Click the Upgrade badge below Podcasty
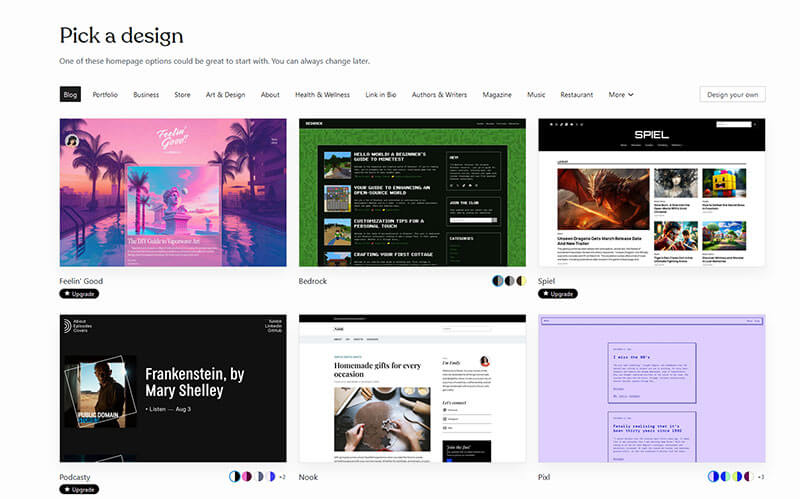The height and width of the screenshot is (499, 800). [79, 490]
